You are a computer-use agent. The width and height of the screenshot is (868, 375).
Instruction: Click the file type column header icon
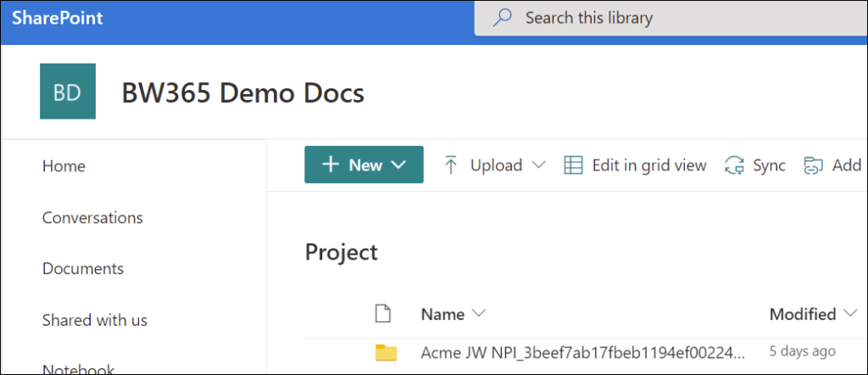(x=383, y=314)
